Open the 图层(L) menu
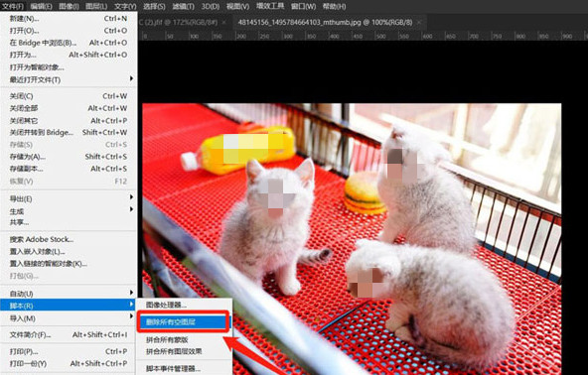Screen dimensions: 588x375 click(96, 6)
